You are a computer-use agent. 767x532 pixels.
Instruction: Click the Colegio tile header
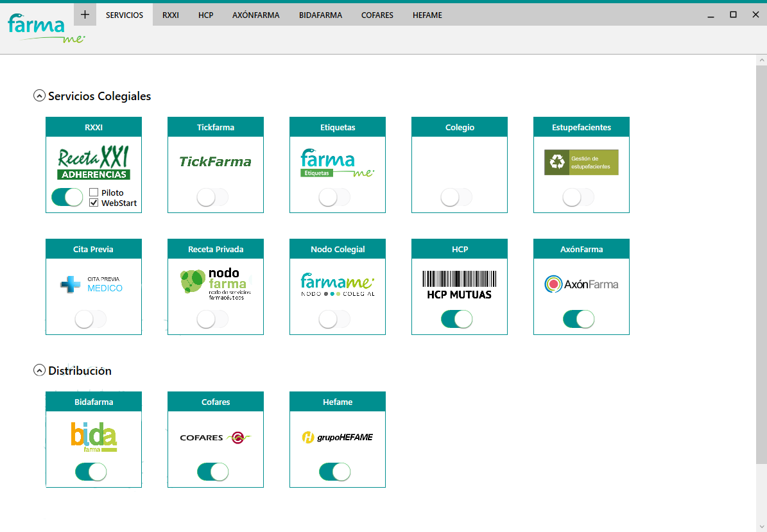coord(460,127)
